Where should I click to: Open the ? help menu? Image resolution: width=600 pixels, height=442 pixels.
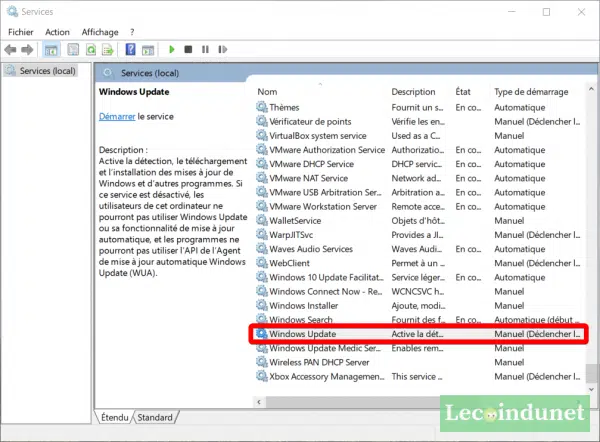tap(132, 32)
